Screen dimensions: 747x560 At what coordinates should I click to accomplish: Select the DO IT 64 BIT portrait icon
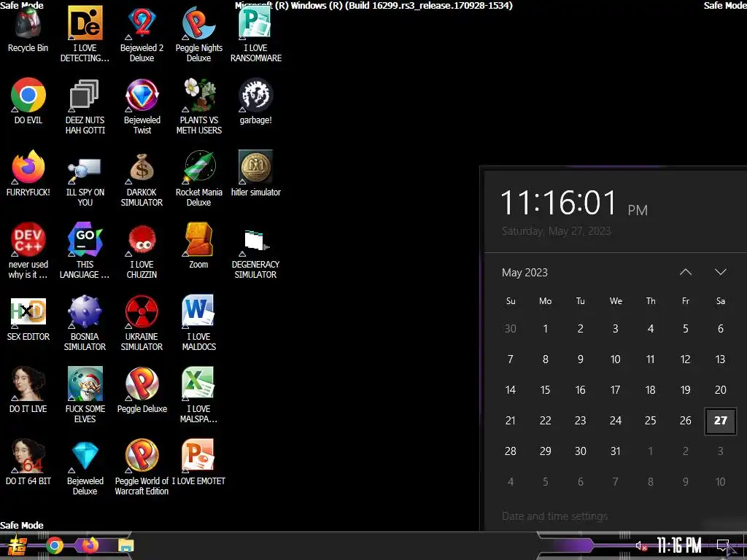coord(28,456)
